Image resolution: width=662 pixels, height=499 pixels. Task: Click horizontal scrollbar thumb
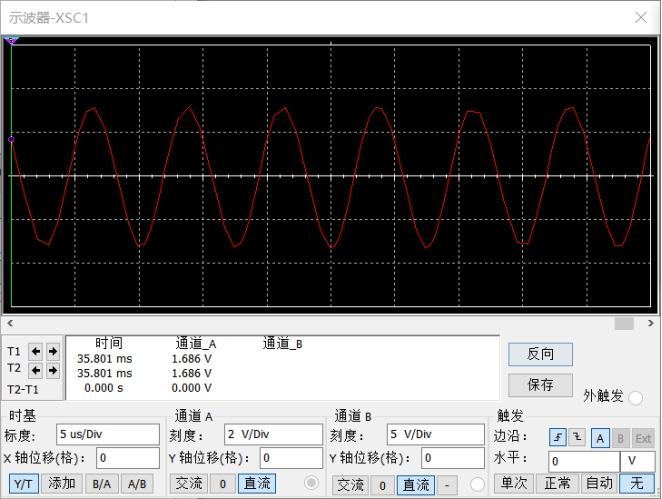(624, 323)
